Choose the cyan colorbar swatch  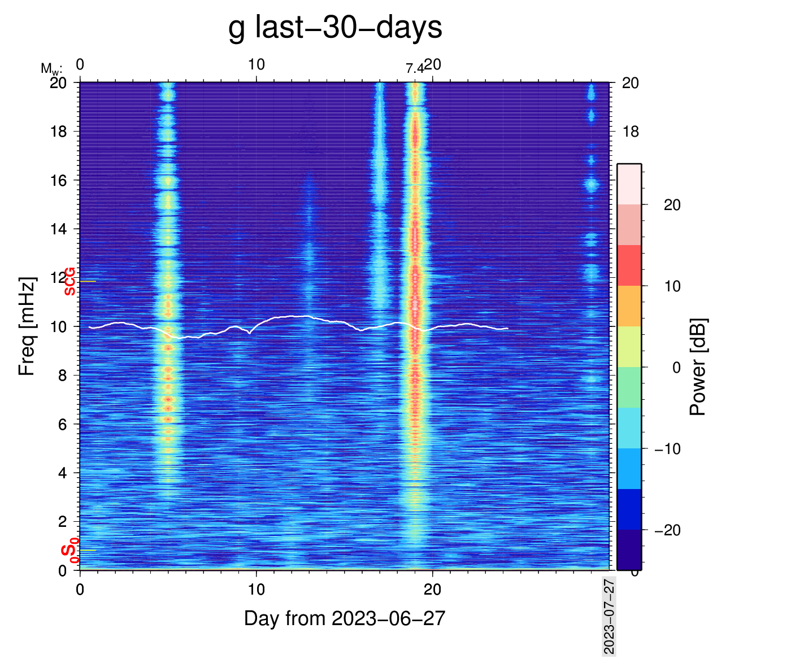629,428
